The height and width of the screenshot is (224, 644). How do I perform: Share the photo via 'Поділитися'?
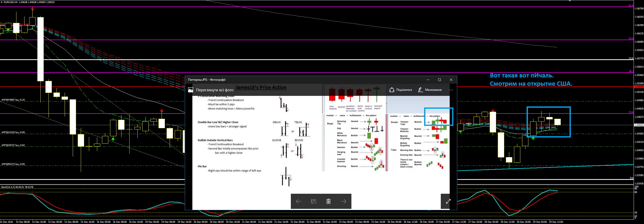(x=404, y=90)
